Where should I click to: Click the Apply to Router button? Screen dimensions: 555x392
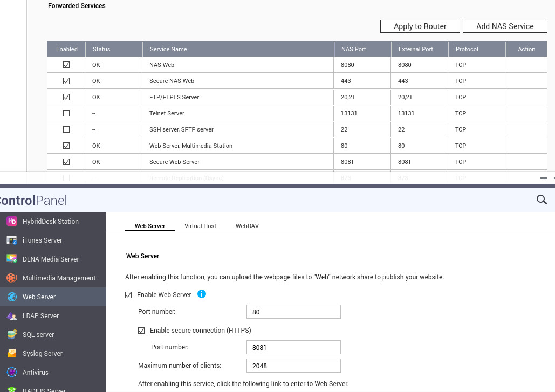click(x=420, y=26)
